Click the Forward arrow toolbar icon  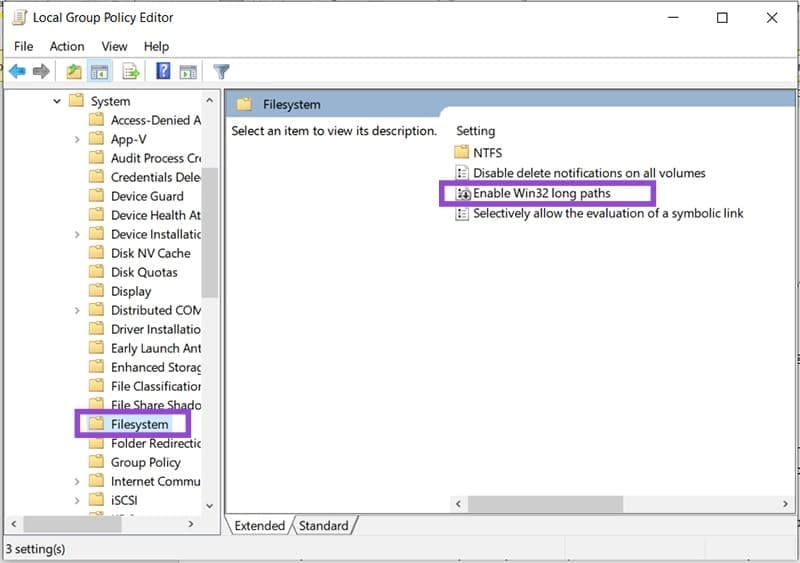click(41, 71)
